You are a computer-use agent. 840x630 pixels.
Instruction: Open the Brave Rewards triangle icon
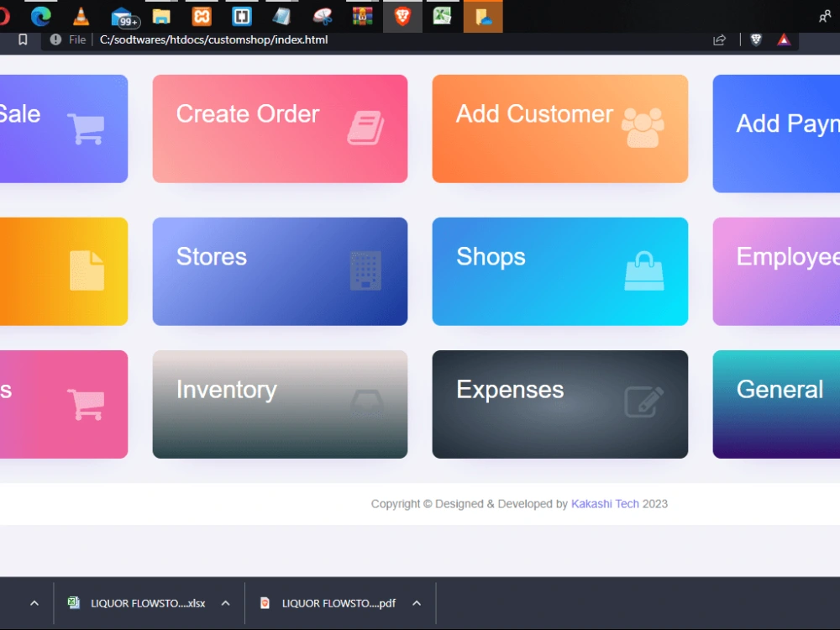point(784,39)
